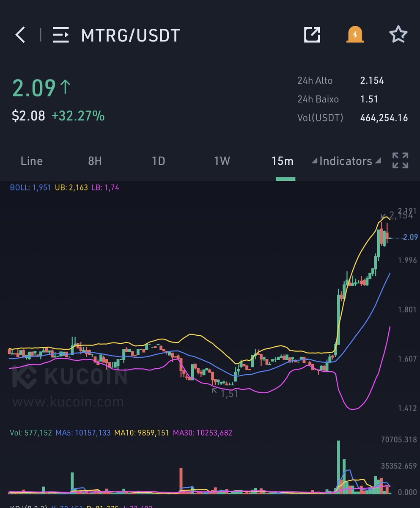Viewport: 420px width, 508px height.
Task: Select the 8H interval tab
Action: (x=95, y=161)
